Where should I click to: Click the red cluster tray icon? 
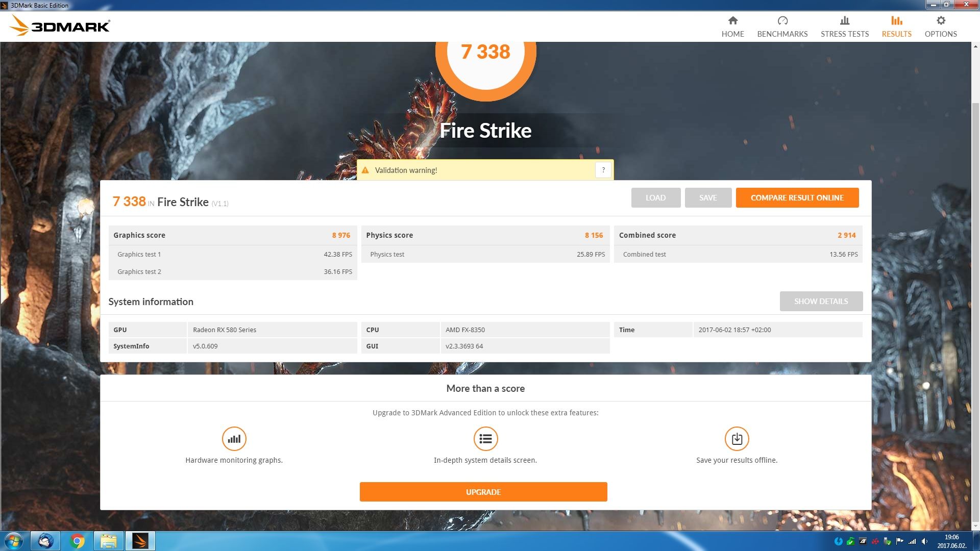click(x=875, y=541)
